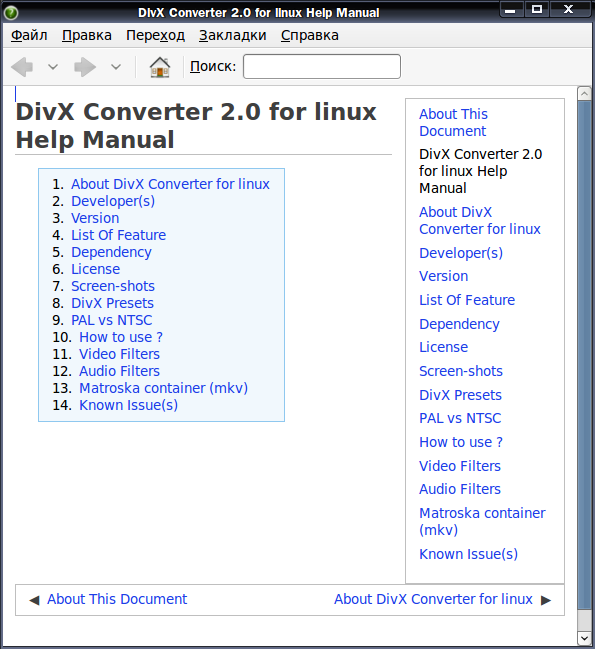
Task: Click the green help icon in title bar
Action: click(x=11, y=13)
